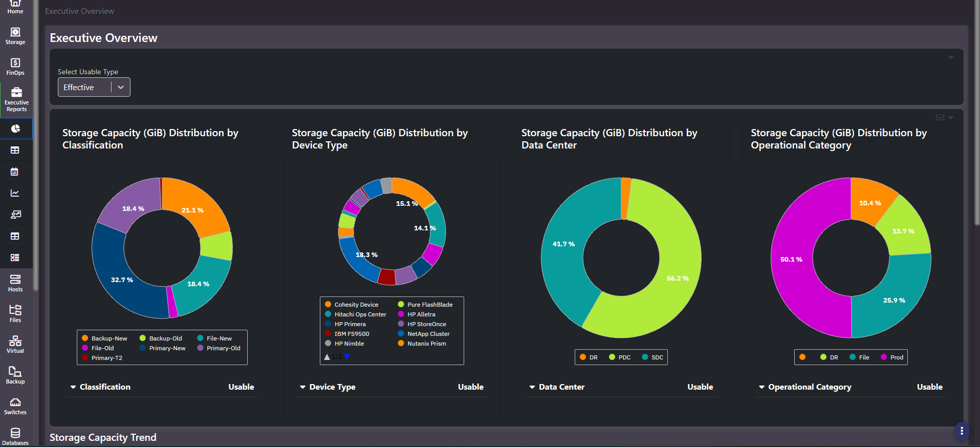Collapse the Classification table column
The height and width of the screenshot is (447, 980).
[73, 387]
